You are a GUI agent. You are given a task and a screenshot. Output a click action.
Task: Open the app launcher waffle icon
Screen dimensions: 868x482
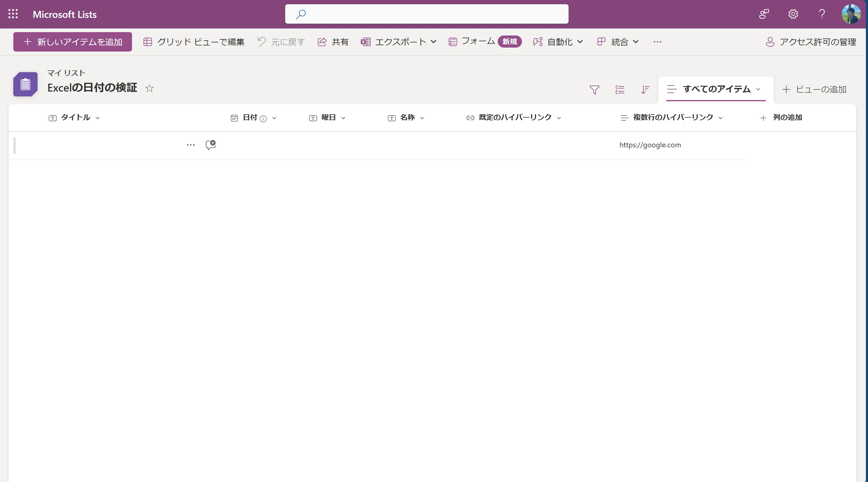13,14
